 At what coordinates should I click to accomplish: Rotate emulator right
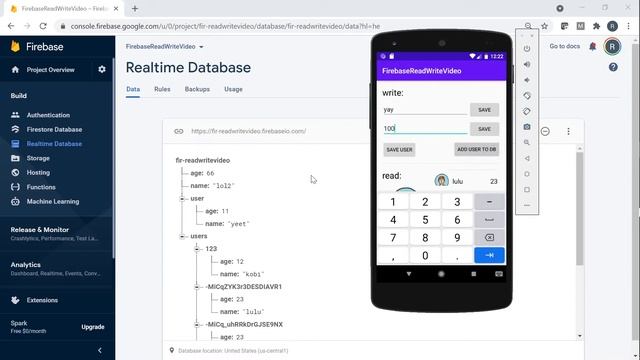[527, 111]
